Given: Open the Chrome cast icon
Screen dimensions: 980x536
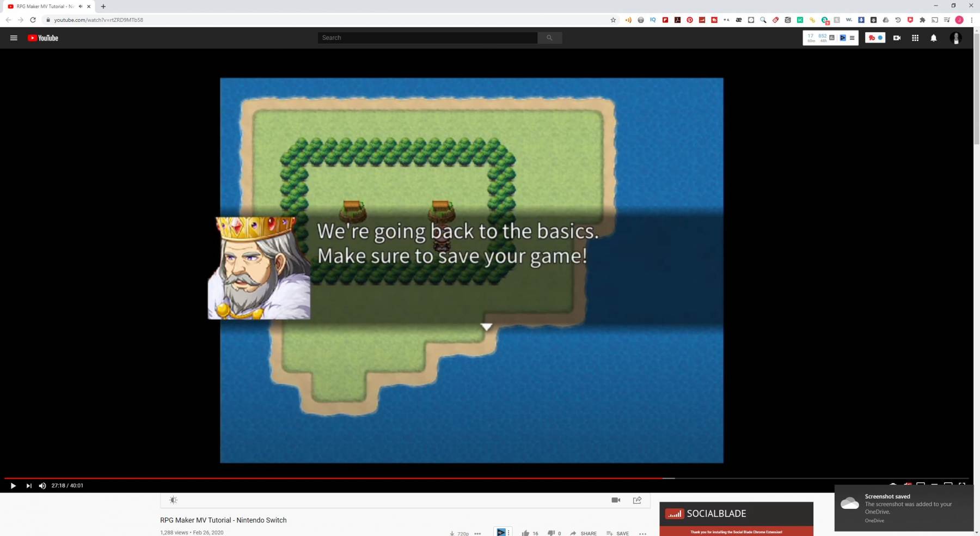Looking at the screenshot, I should (935, 20).
